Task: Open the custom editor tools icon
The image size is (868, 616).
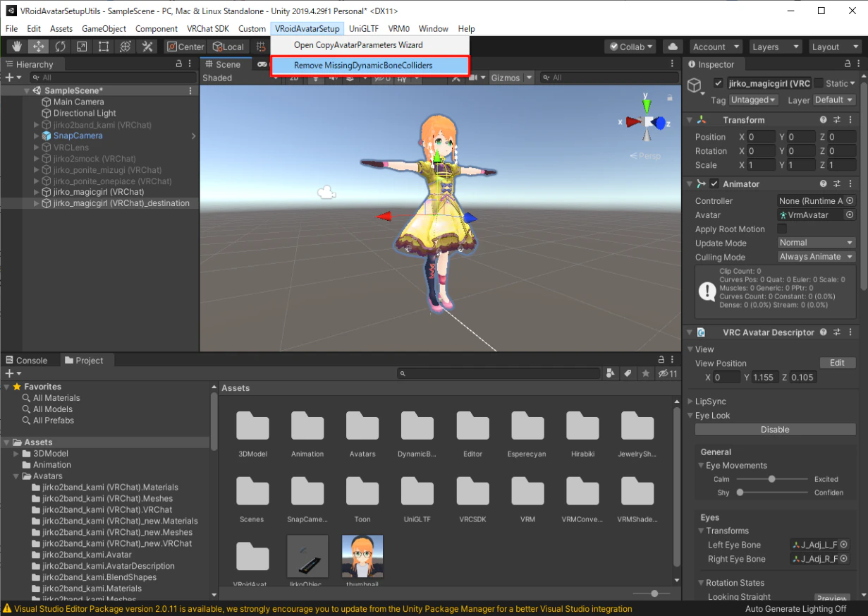Action: pyautogui.click(x=147, y=47)
